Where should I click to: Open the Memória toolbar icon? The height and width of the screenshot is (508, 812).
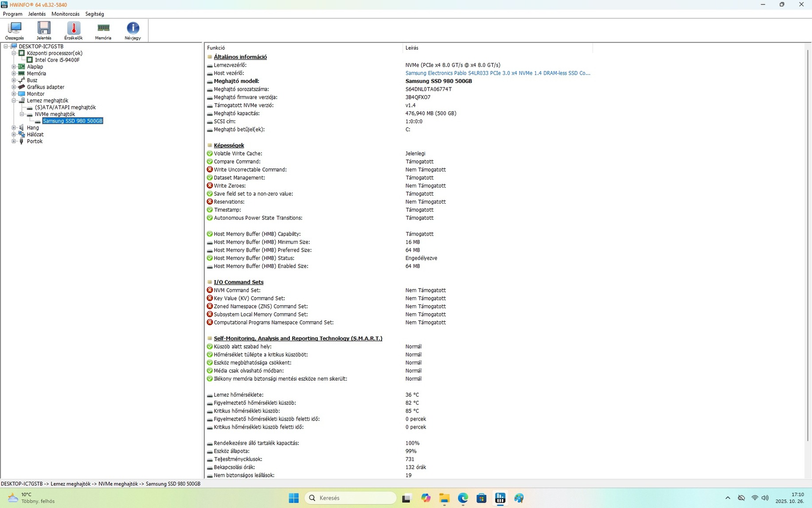(103, 31)
